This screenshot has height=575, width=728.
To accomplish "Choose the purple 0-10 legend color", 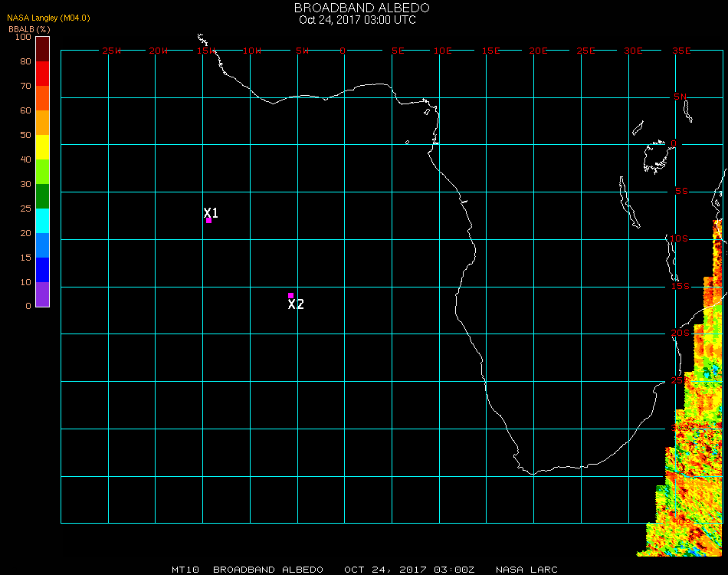I will 43,294.
